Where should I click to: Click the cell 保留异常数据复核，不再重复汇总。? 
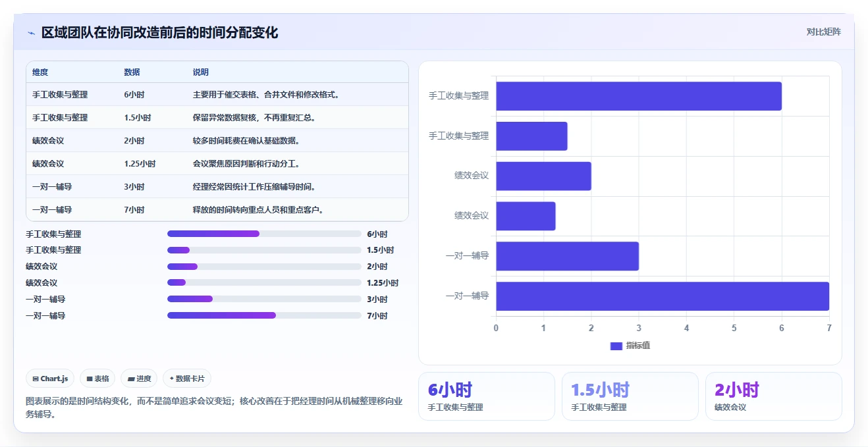(x=254, y=118)
